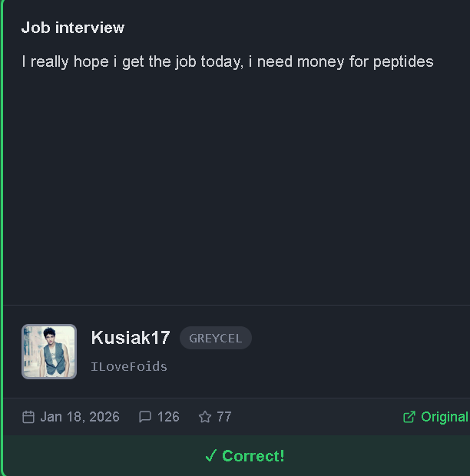The image size is (470, 476).
Task: Click the external link icon beside Original
Action: pyautogui.click(x=409, y=417)
